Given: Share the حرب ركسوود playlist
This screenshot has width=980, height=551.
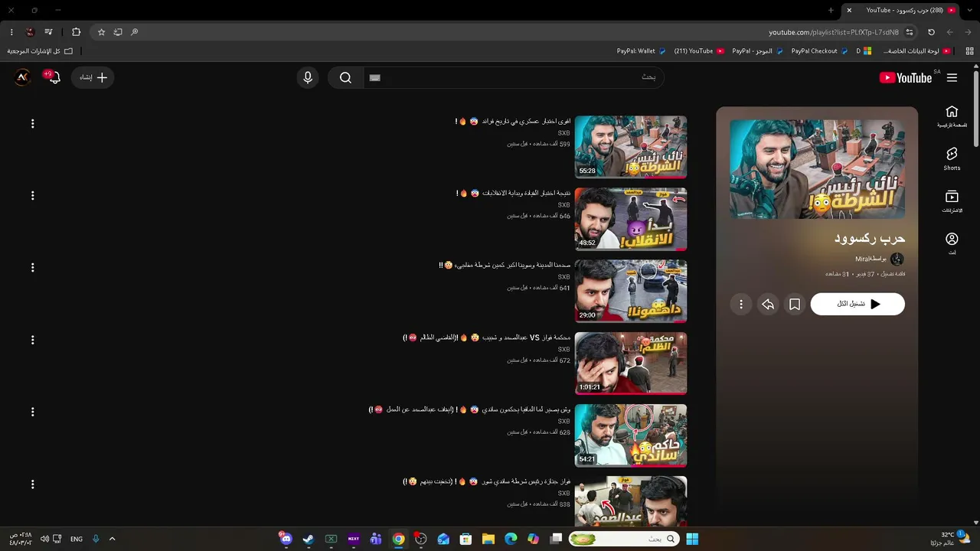Looking at the screenshot, I should coord(768,305).
